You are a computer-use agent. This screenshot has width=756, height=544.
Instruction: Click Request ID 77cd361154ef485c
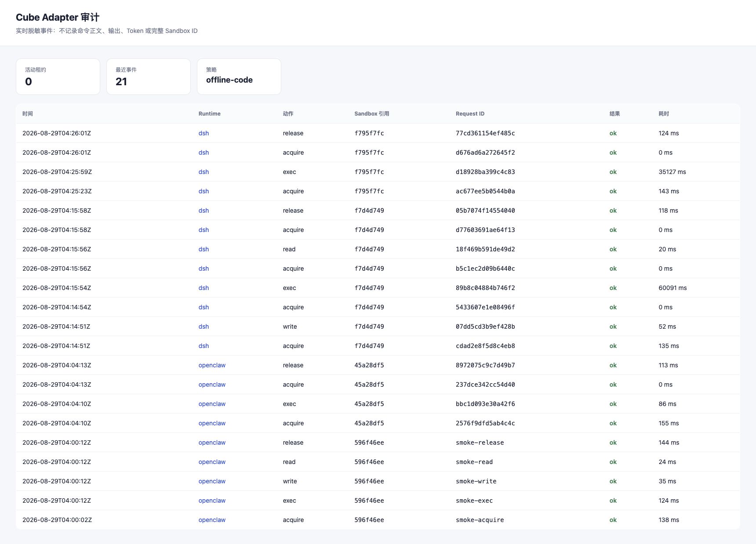coord(485,133)
